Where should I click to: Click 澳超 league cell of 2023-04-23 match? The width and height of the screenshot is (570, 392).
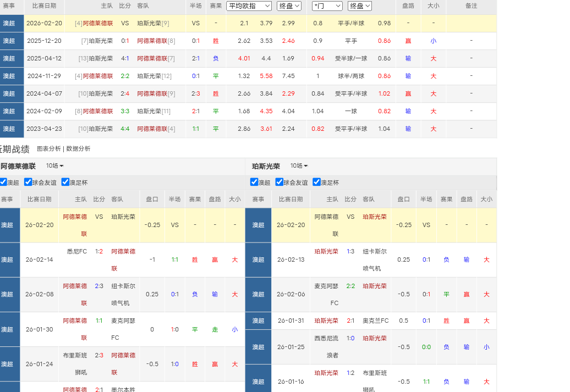(x=9, y=129)
